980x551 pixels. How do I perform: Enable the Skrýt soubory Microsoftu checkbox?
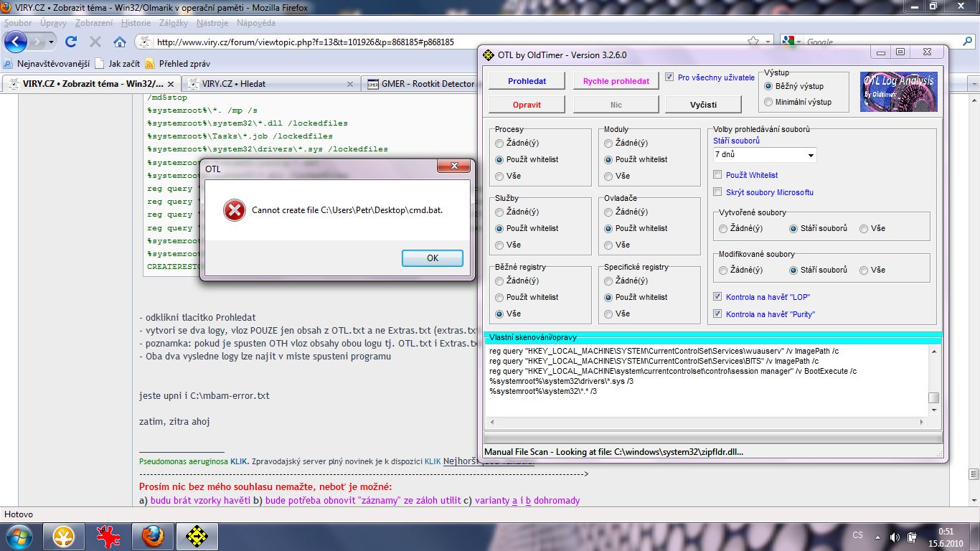[x=718, y=192]
